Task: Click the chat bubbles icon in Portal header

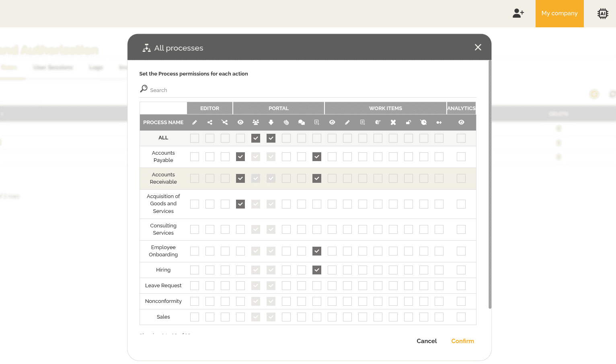Action: (302, 123)
